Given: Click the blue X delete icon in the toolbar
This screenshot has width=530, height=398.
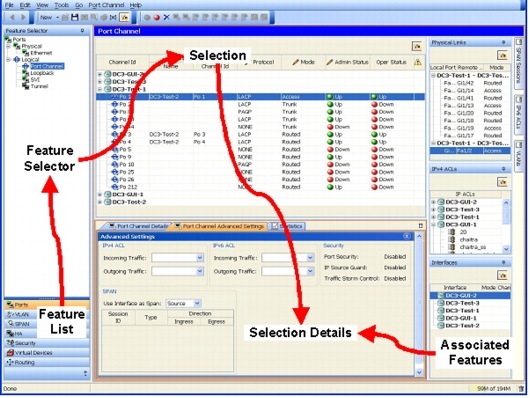Looking at the screenshot, I should tap(166, 17).
